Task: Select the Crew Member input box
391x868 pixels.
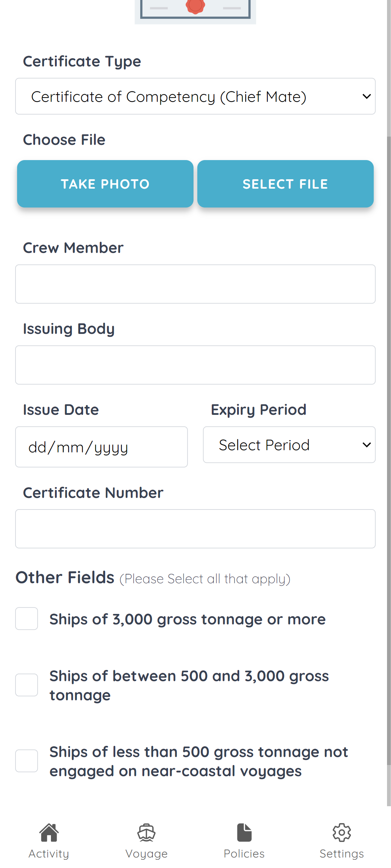Action: [195, 284]
